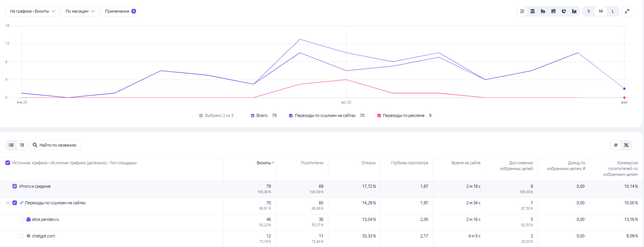Set chart size to S

click(589, 11)
